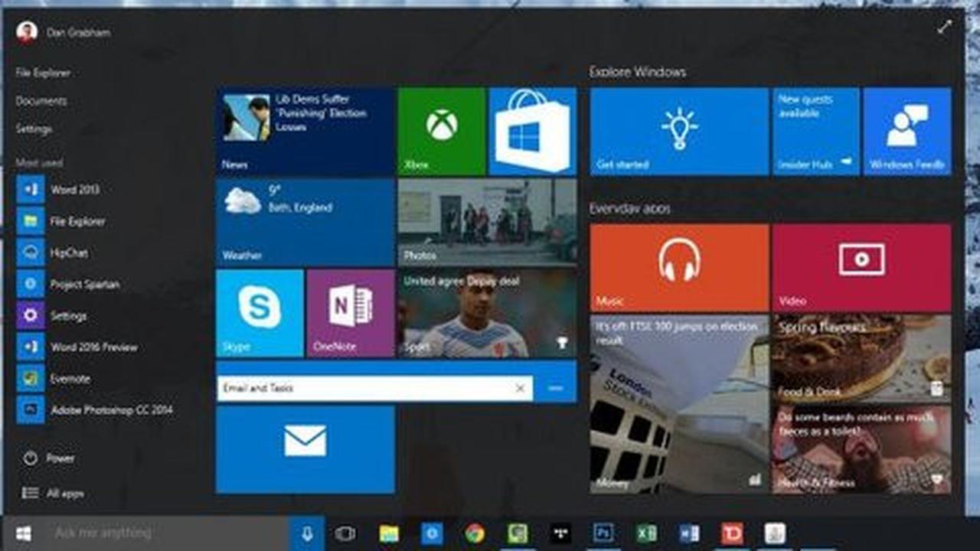Open the Money tile about FTSE 100
The height and width of the screenshot is (551, 980).
coord(679,404)
